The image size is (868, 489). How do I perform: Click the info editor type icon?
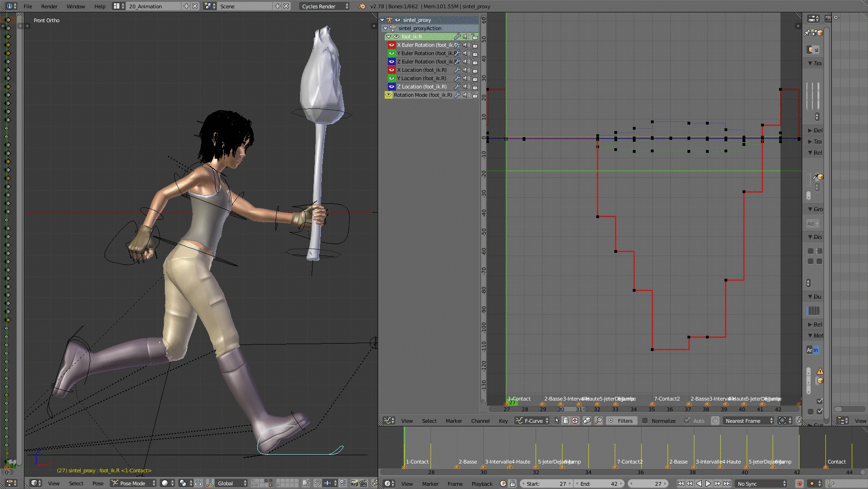11,6
